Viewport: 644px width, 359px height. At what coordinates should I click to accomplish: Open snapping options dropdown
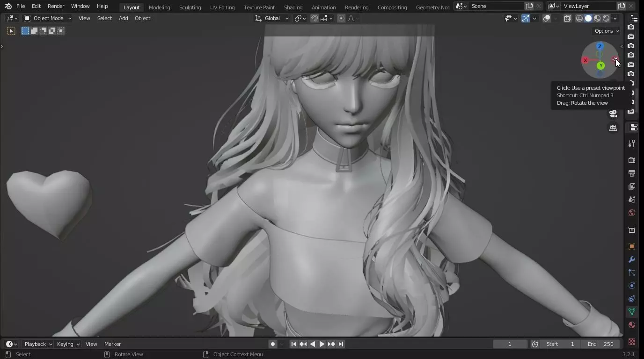[327, 18]
